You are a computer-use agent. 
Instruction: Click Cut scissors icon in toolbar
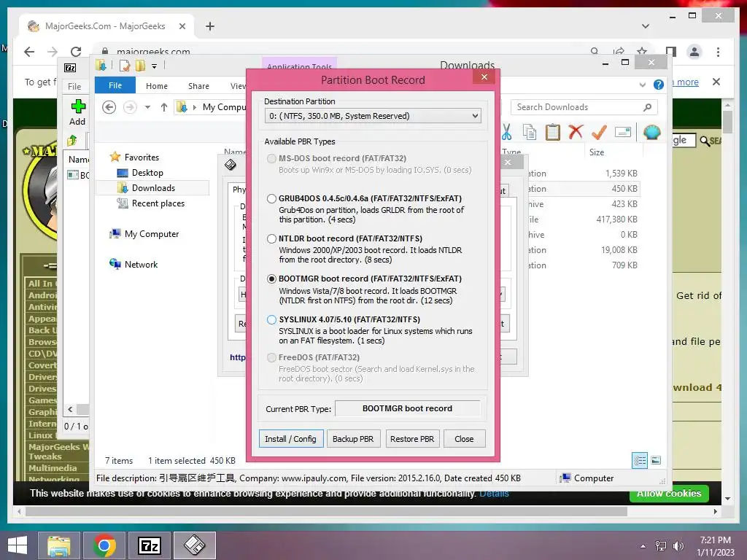coord(506,132)
